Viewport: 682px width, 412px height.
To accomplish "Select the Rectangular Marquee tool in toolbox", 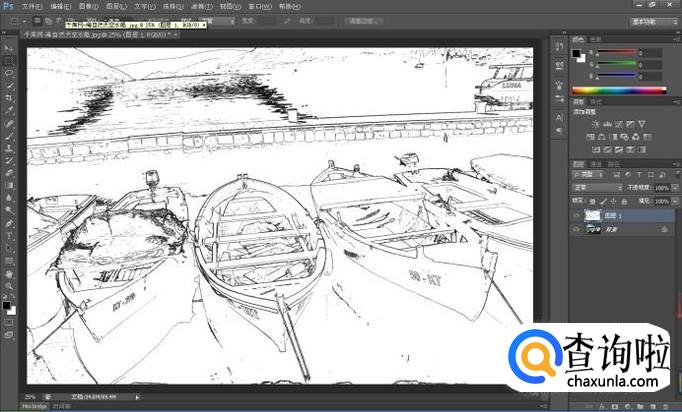I will pyautogui.click(x=9, y=61).
